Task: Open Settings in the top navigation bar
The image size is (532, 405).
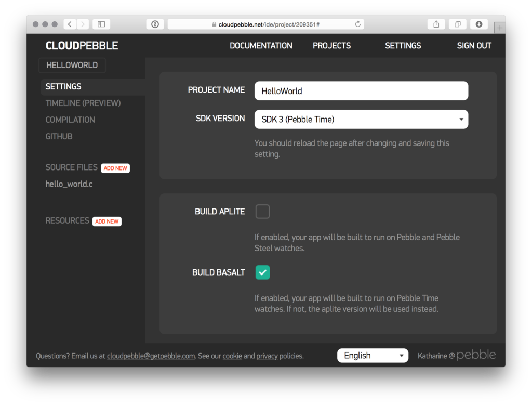Action: click(403, 45)
